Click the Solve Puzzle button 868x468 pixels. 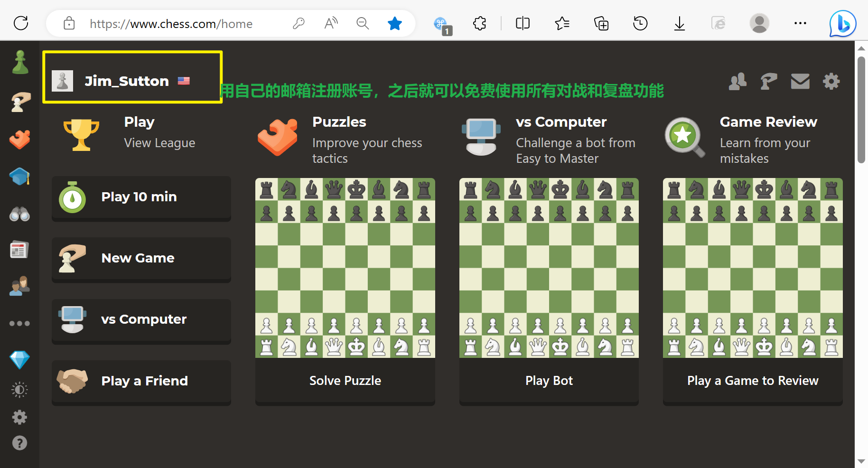(x=345, y=380)
